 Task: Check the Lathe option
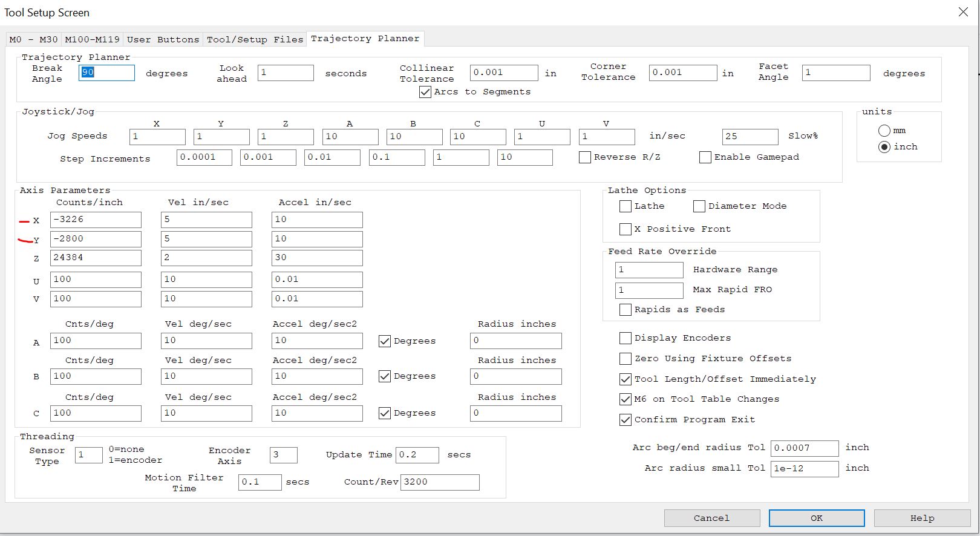tap(626, 206)
